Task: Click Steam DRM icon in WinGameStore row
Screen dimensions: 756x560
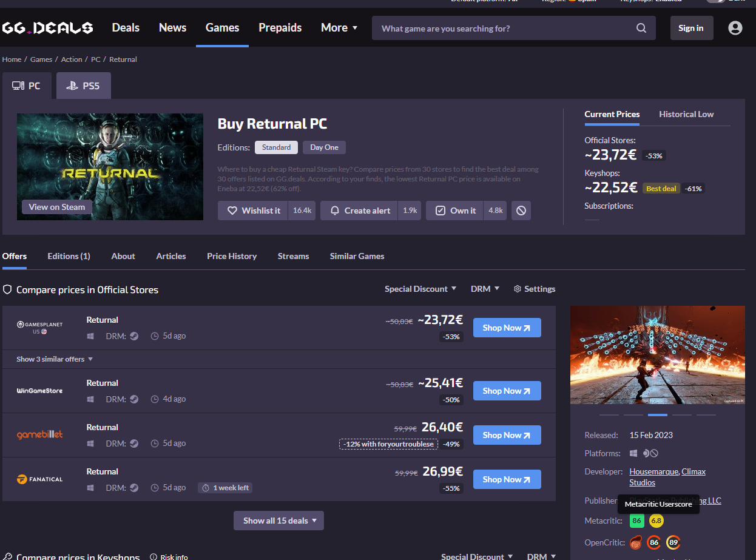Action: tap(134, 399)
